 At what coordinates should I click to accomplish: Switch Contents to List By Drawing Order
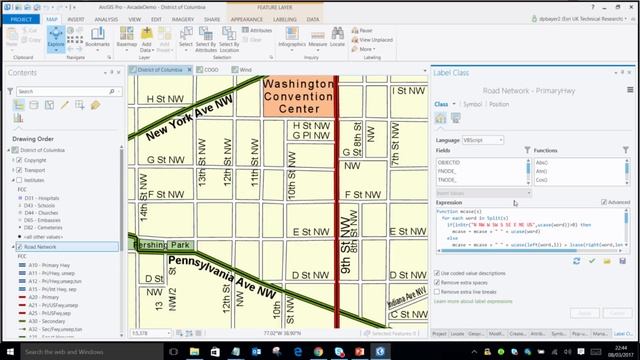click(x=19, y=105)
